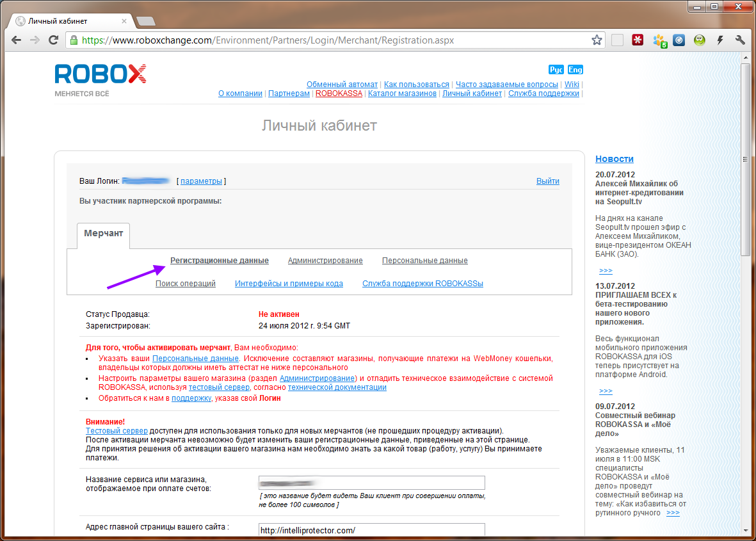Open the red asterisk LastPass extension

[x=638, y=40]
